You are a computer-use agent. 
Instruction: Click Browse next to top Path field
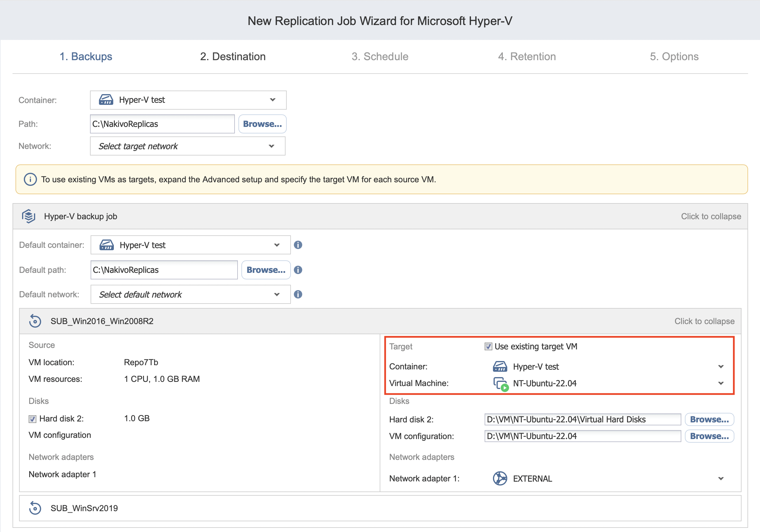(x=262, y=124)
